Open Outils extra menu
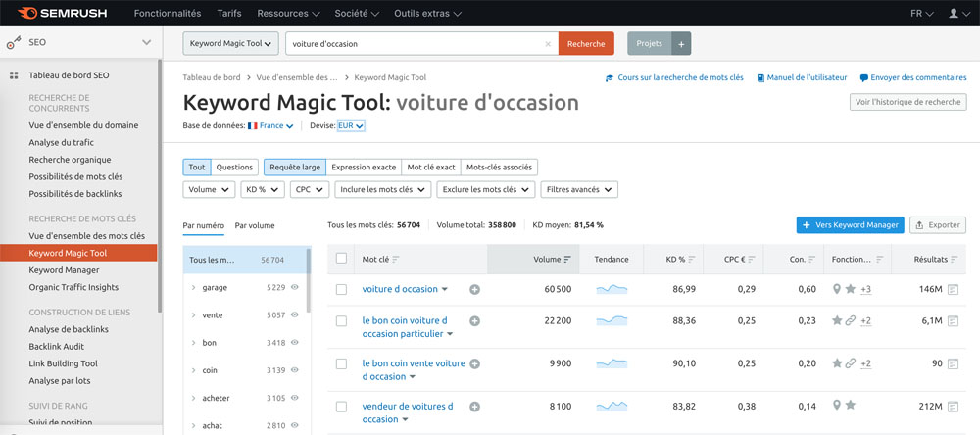Image resolution: width=980 pixels, height=435 pixels. click(428, 13)
